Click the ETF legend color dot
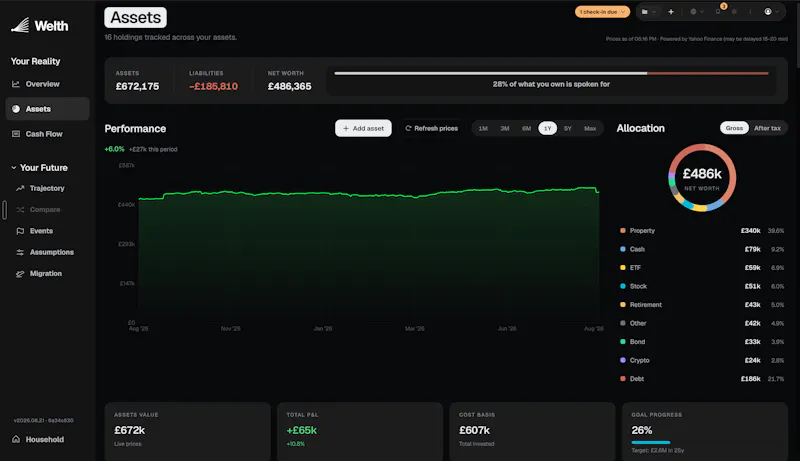Screen dimensions: 800x461 622,267
